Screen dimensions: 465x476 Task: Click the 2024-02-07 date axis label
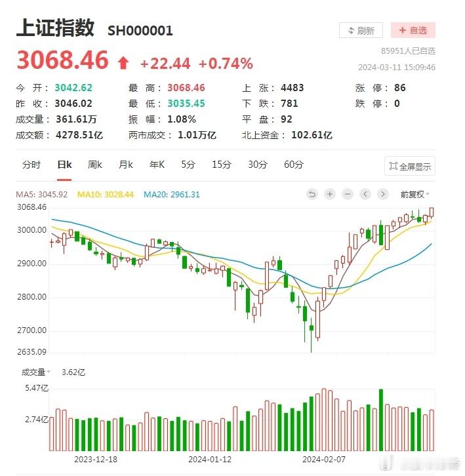324,460
